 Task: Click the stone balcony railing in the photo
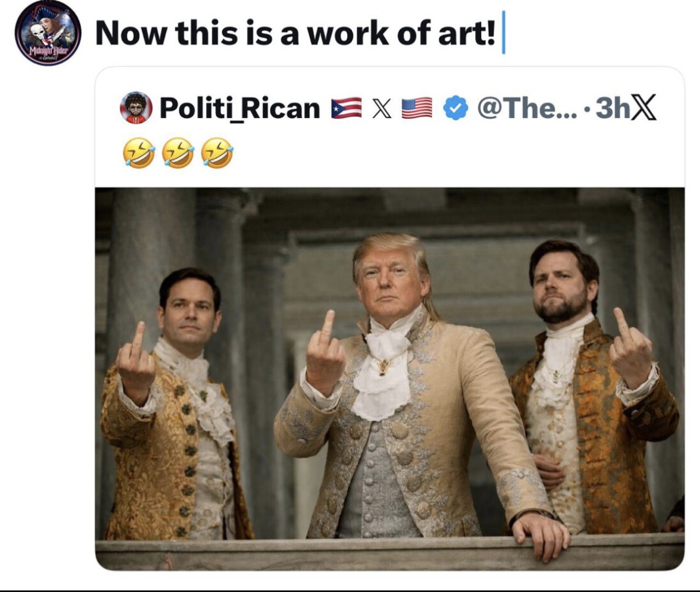(324, 554)
